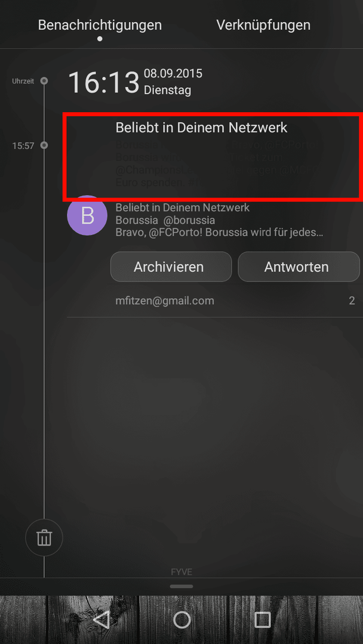The image size is (363, 644).
Task: Tap the Antworten button
Action: point(299,267)
